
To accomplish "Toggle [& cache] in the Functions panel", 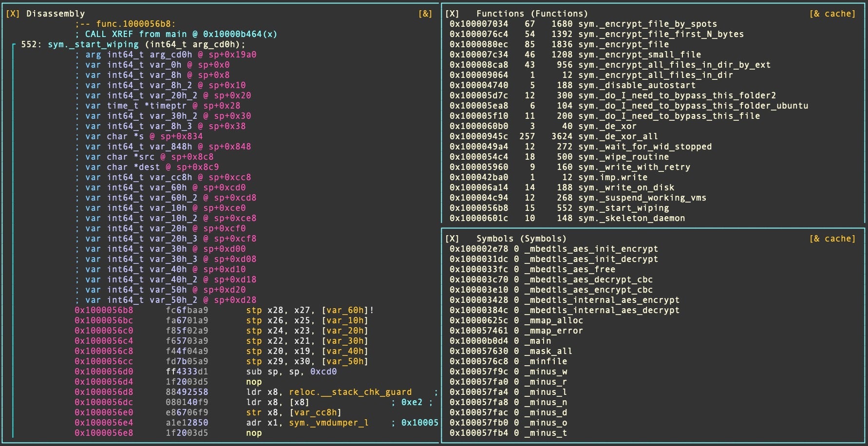I will pos(832,14).
